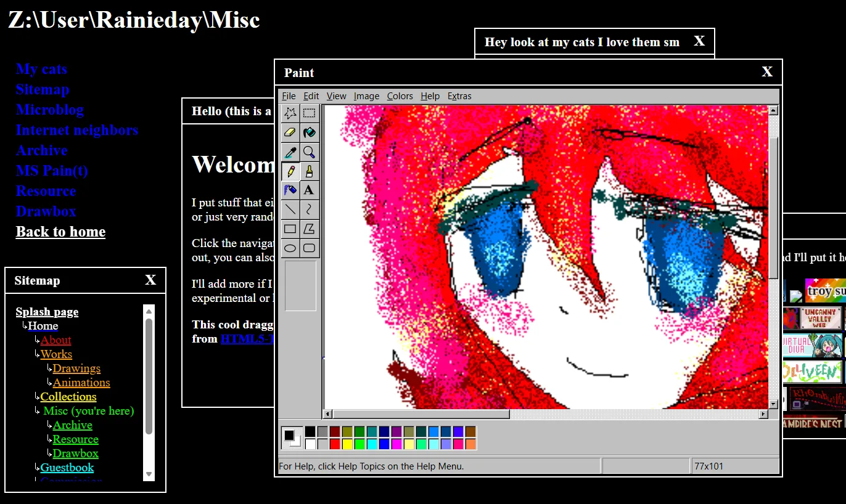Image resolution: width=846 pixels, height=504 pixels.
Task: Choose the Eraser tool
Action: point(290,132)
